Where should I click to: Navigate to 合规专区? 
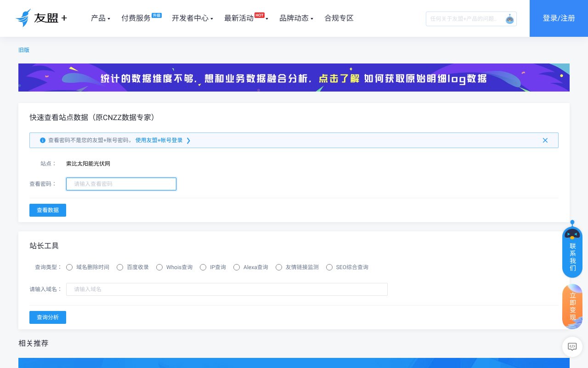click(339, 18)
